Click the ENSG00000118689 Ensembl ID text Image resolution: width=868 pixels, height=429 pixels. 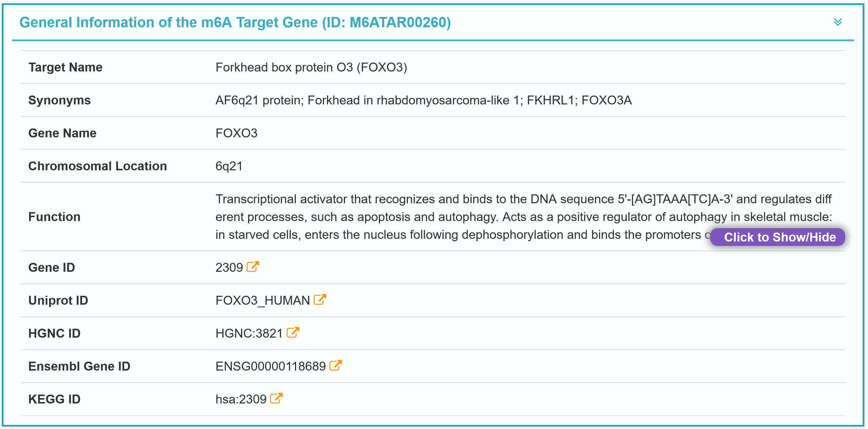tap(270, 366)
